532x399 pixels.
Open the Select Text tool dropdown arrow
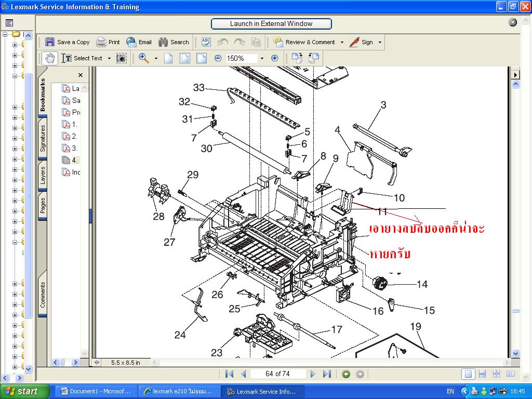pyautogui.click(x=109, y=58)
